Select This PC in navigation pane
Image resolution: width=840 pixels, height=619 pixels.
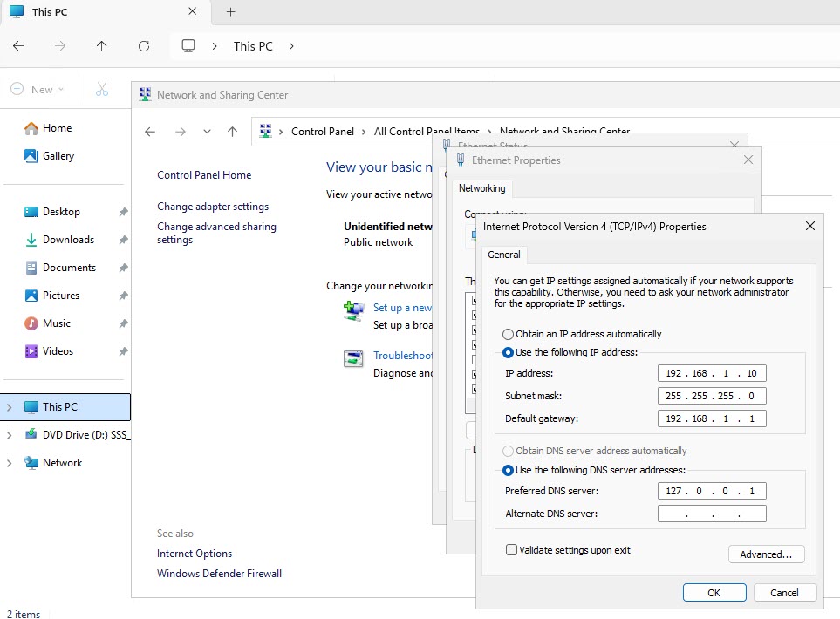point(65,407)
